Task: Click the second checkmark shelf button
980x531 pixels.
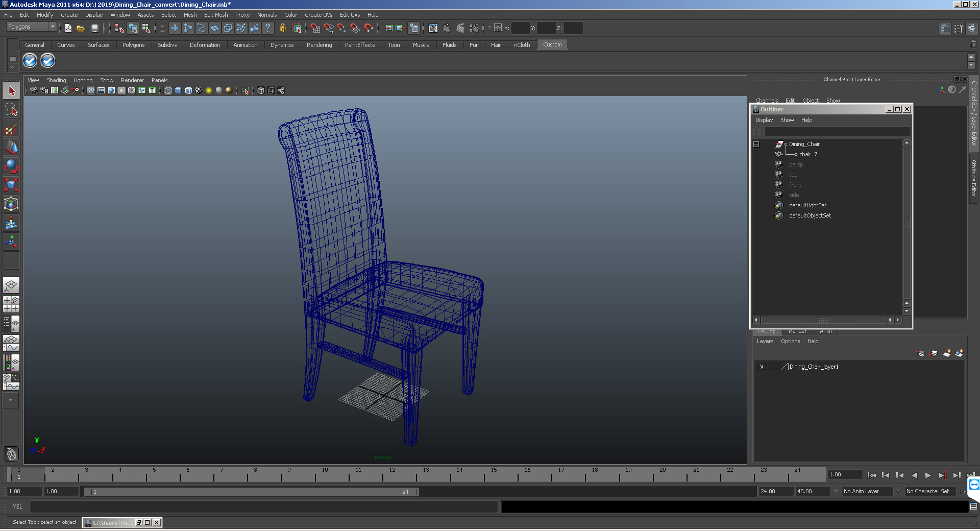Action: coord(47,61)
